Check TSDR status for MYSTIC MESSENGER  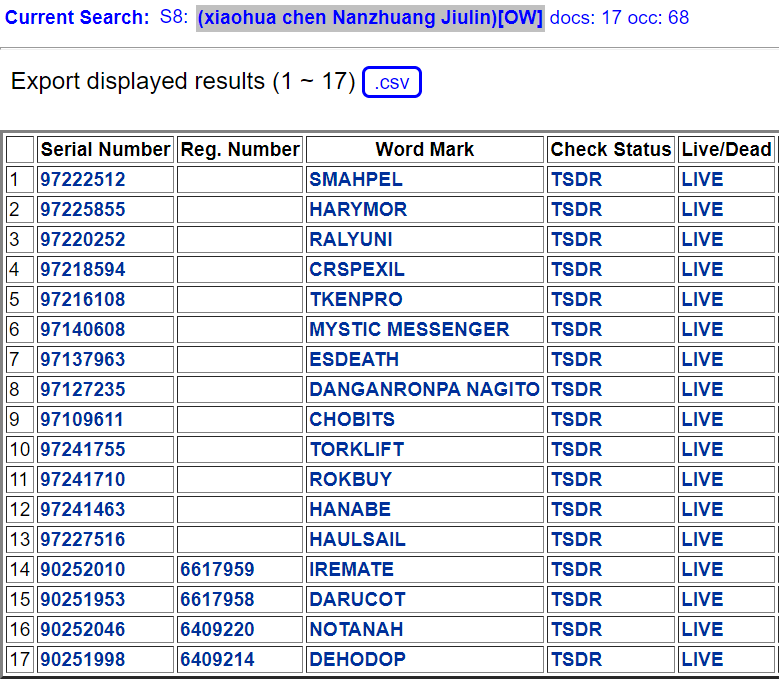[576, 329]
